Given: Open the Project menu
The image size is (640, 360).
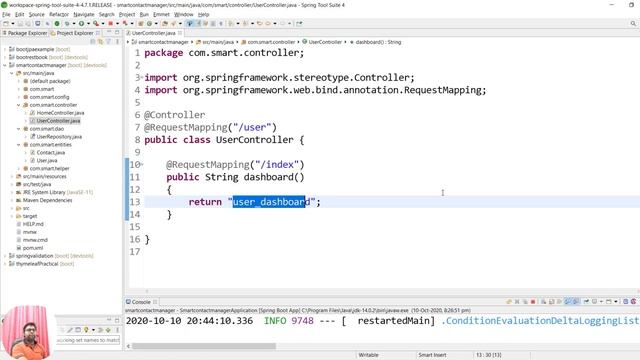Looking at the screenshot, I should (x=127, y=14).
